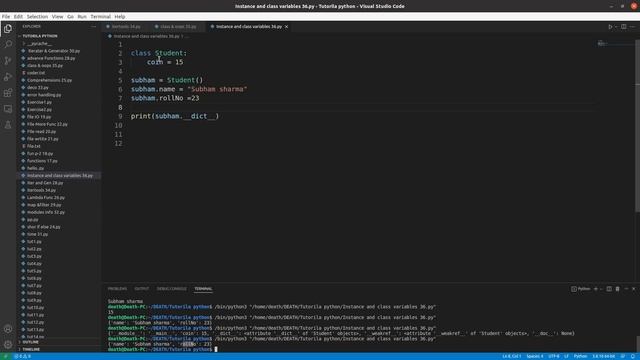Open the notifications bell in status bar

[633, 356]
